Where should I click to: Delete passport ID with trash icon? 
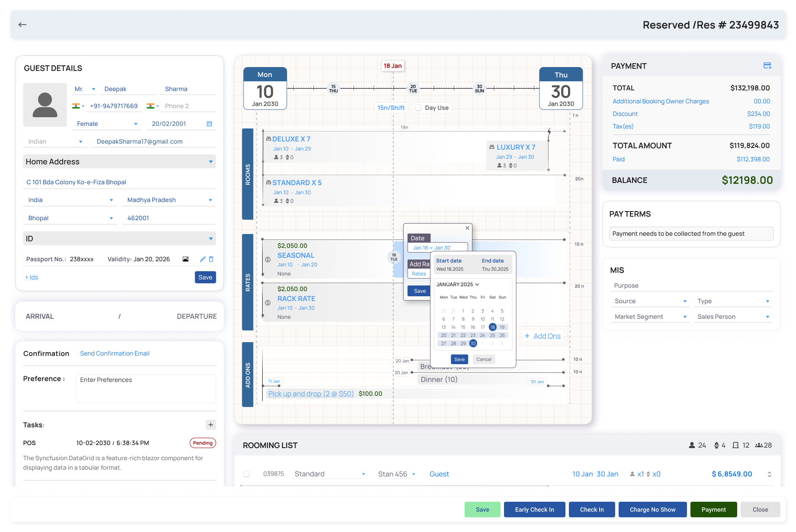[x=211, y=259]
